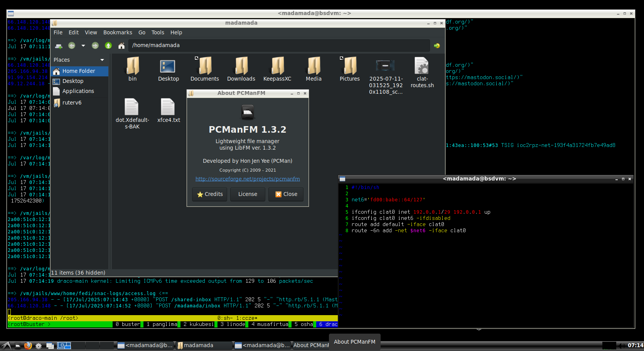Open the Bookmarks menu
The width and height of the screenshot is (644, 351).
[x=118, y=33]
